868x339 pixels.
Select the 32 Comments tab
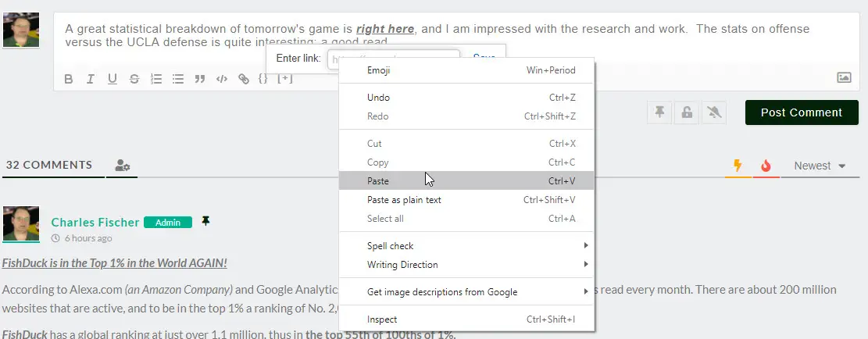49,165
